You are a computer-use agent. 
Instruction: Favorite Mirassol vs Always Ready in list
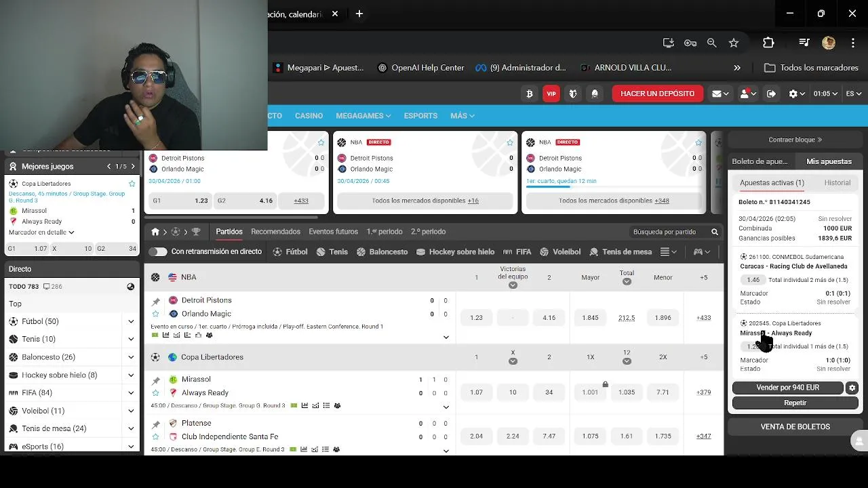pos(155,392)
